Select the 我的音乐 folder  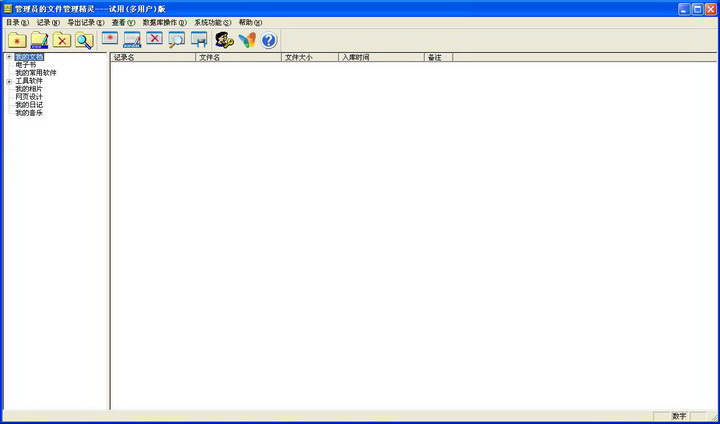pyautogui.click(x=29, y=113)
